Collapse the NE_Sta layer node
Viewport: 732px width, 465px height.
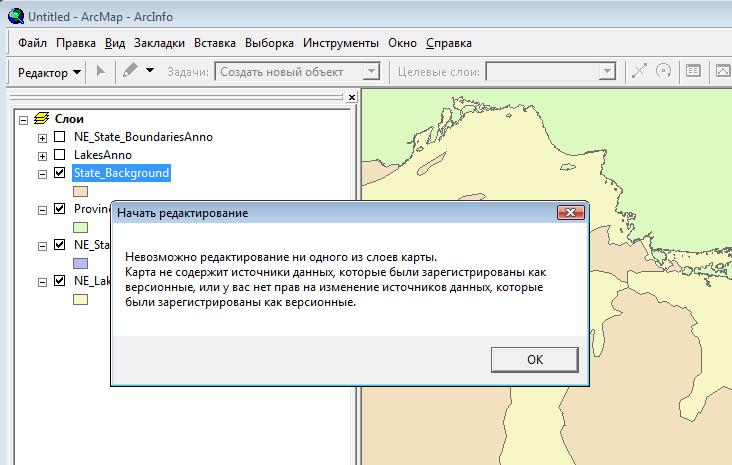pos(42,246)
